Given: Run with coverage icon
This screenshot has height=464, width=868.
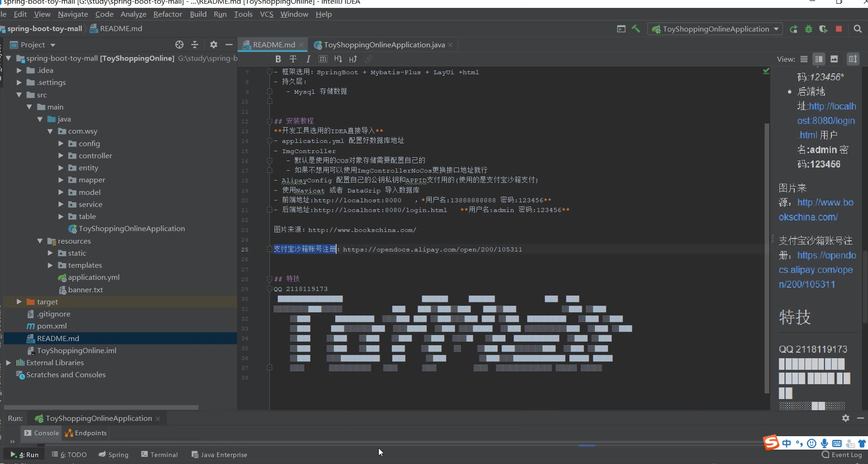Looking at the screenshot, I should click(823, 29).
